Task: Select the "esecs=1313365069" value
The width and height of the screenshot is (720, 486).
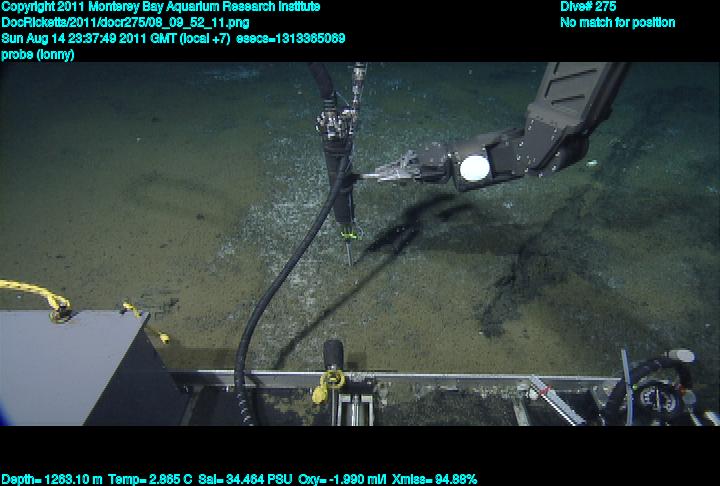Action: click(x=291, y=39)
